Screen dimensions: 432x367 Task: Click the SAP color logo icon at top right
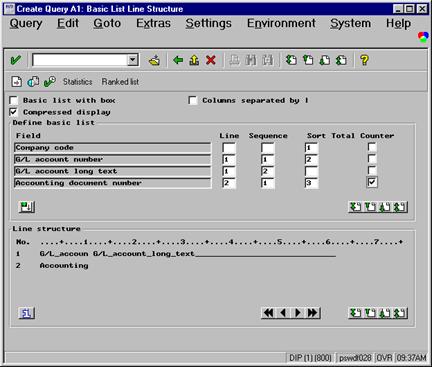423,37
